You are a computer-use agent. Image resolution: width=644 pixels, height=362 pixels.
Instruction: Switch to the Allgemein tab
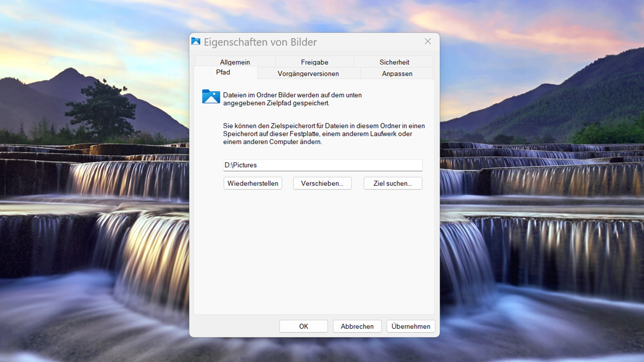235,62
